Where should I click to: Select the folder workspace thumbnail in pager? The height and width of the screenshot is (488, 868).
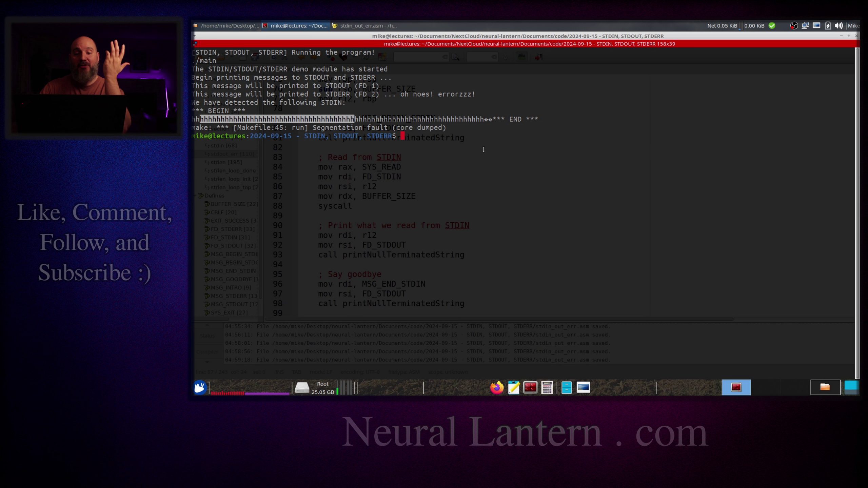coord(825,387)
